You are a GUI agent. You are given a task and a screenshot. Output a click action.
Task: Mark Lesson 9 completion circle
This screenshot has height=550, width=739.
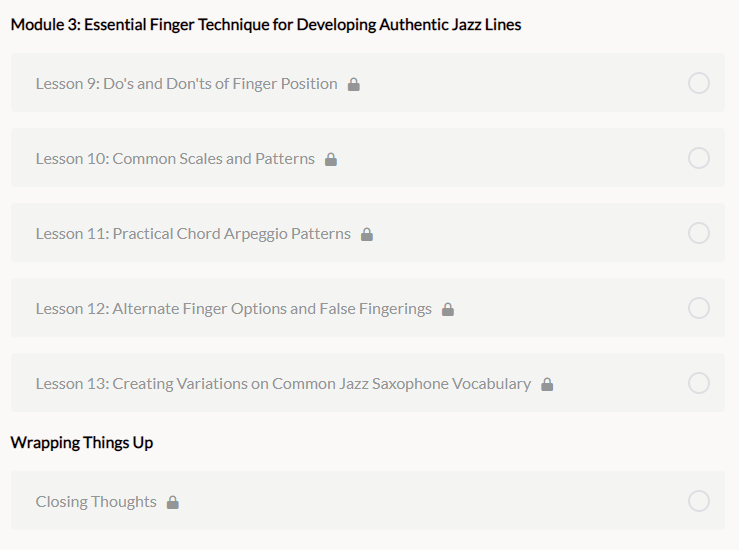[x=698, y=83]
